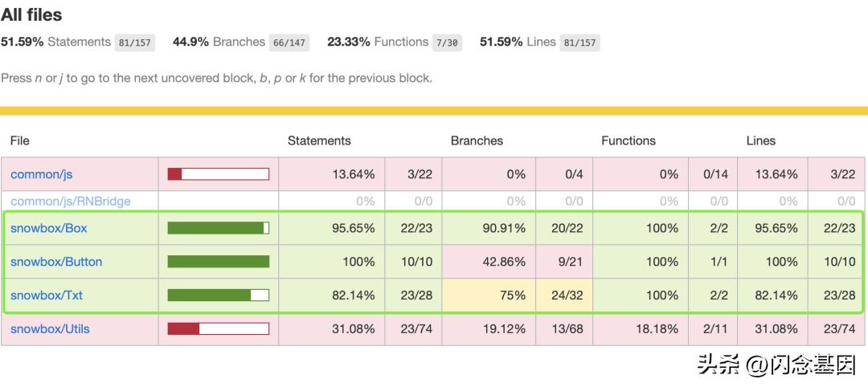Sort by Functions column header
This screenshot has width=868, height=387.
click(628, 141)
